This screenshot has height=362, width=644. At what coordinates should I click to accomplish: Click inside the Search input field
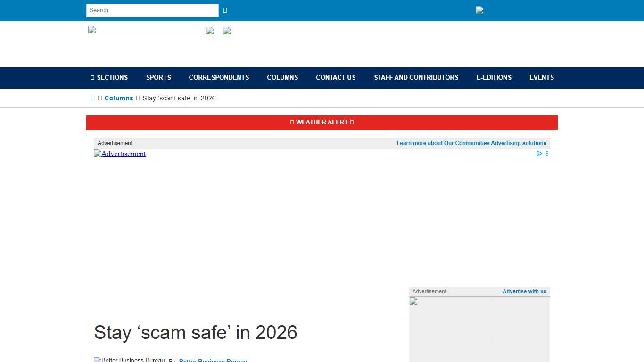coord(152,10)
